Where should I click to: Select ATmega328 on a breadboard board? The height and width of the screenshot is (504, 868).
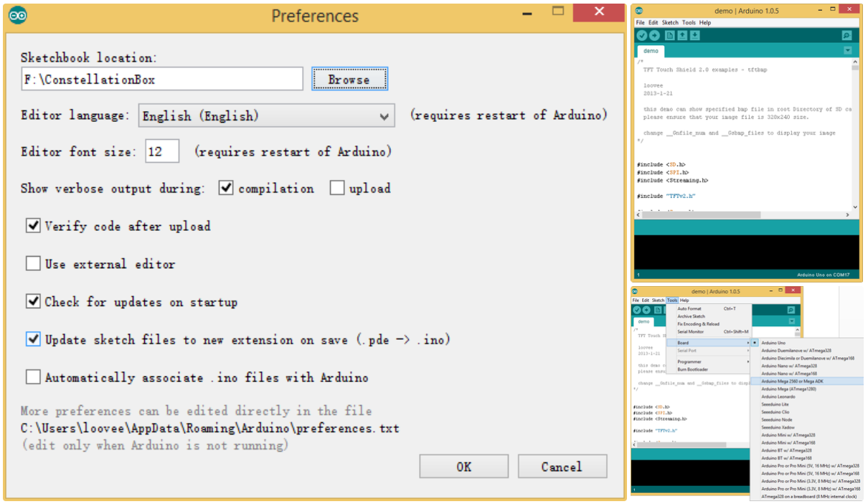[807, 496]
